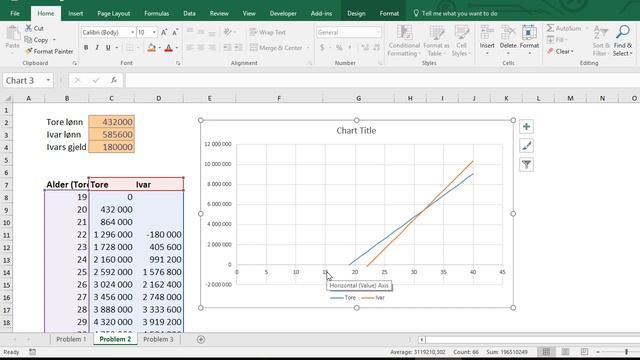The width and height of the screenshot is (640, 360).
Task: Decrease font size with the smaller A
Action: click(175, 32)
